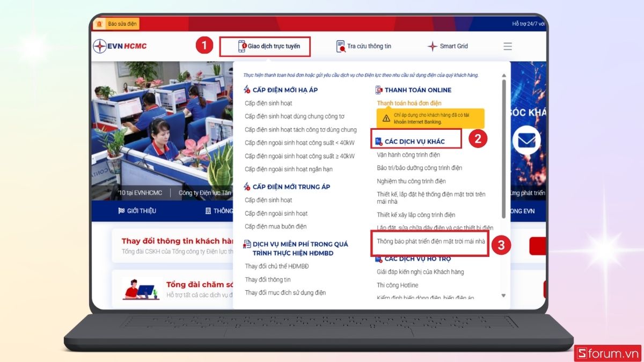The image size is (644, 362).
Task: Click the Tra cứu thông tin search icon
Action: (341, 46)
